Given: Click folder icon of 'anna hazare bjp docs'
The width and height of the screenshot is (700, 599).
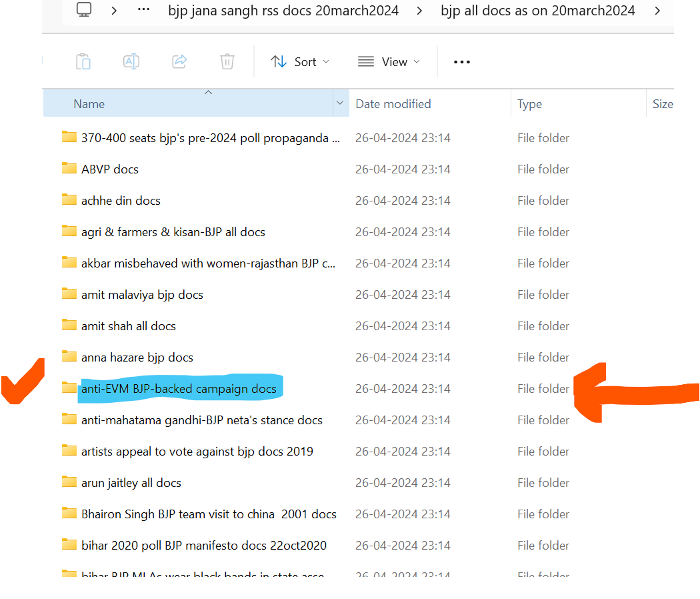Looking at the screenshot, I should click(69, 356).
